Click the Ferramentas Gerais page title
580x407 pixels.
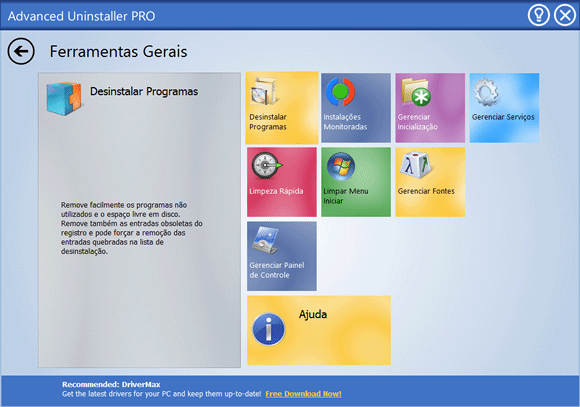118,51
